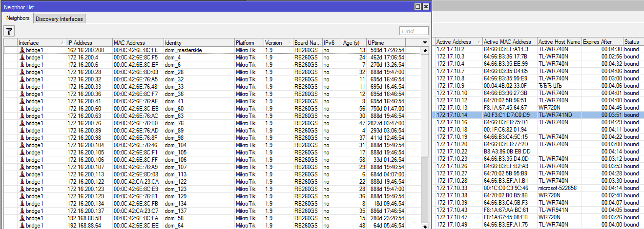Viewport: 644px width, 229px height.
Task: Sort leases by Active Host Name header
Action: point(560,42)
